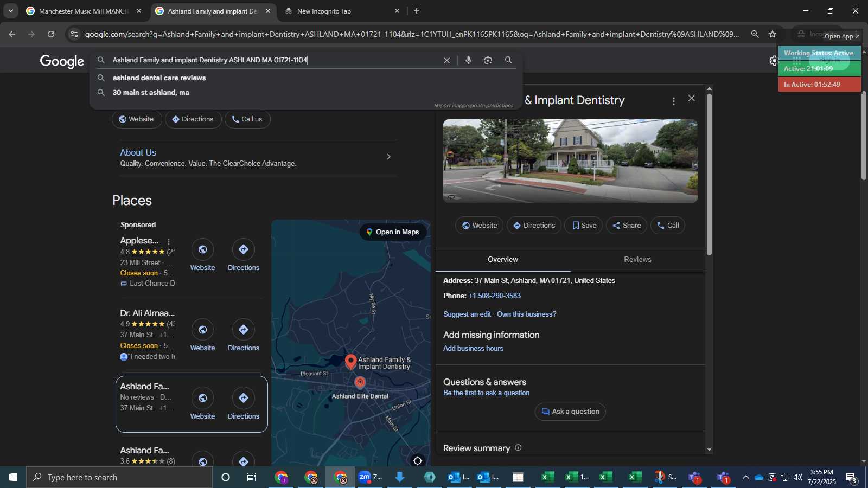Image resolution: width=868 pixels, height=488 pixels.
Task: Start voice search with microphone icon
Action: pos(469,60)
